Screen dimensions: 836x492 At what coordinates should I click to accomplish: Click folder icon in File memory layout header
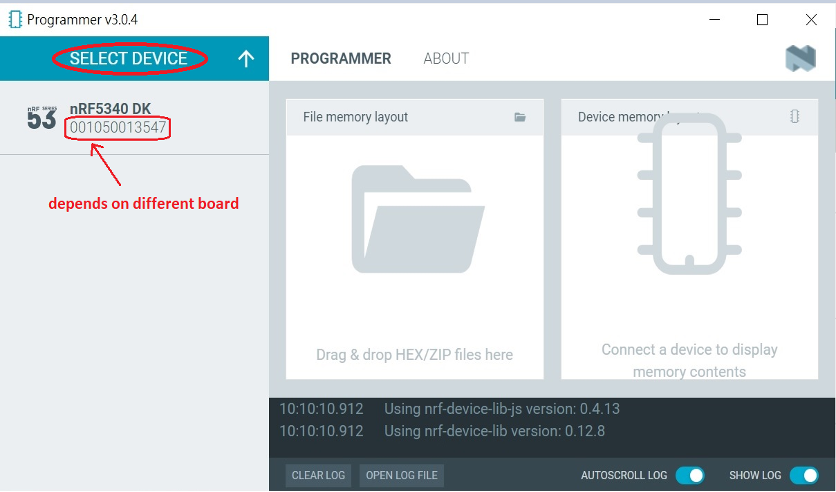(520, 117)
